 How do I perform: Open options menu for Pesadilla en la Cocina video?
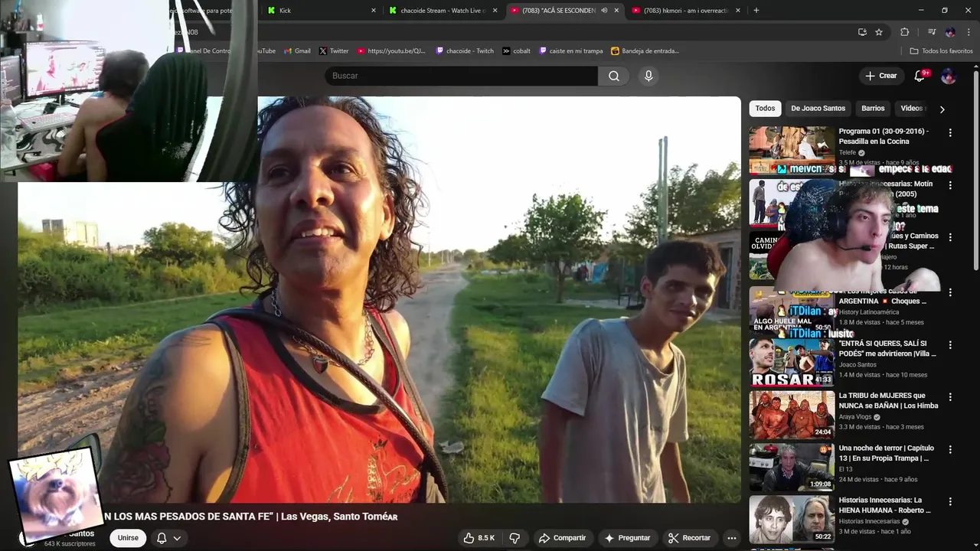[x=950, y=132]
